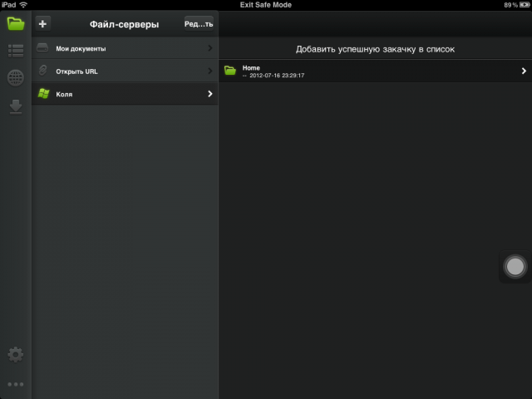Tap the Файл-серверы header title
The image size is (532, 399).
click(x=124, y=24)
